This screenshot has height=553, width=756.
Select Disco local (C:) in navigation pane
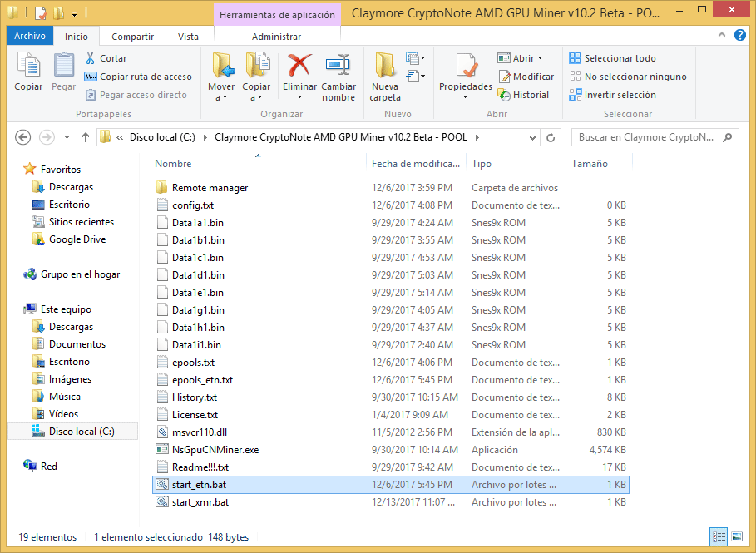[x=73, y=432]
